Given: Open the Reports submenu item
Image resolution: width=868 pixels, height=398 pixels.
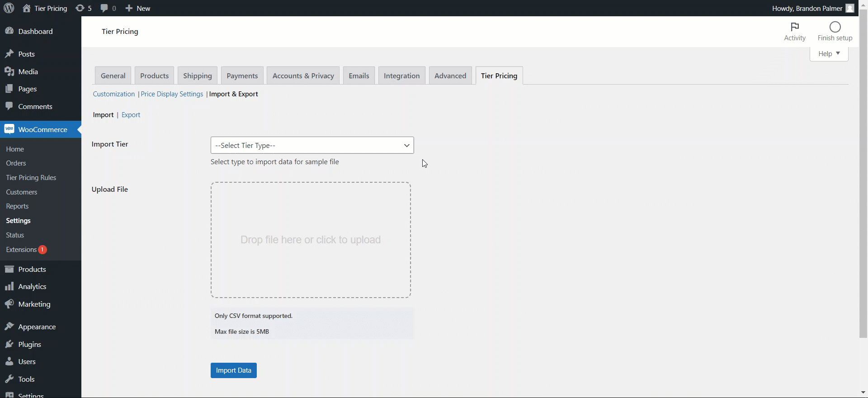Looking at the screenshot, I should pyautogui.click(x=17, y=206).
